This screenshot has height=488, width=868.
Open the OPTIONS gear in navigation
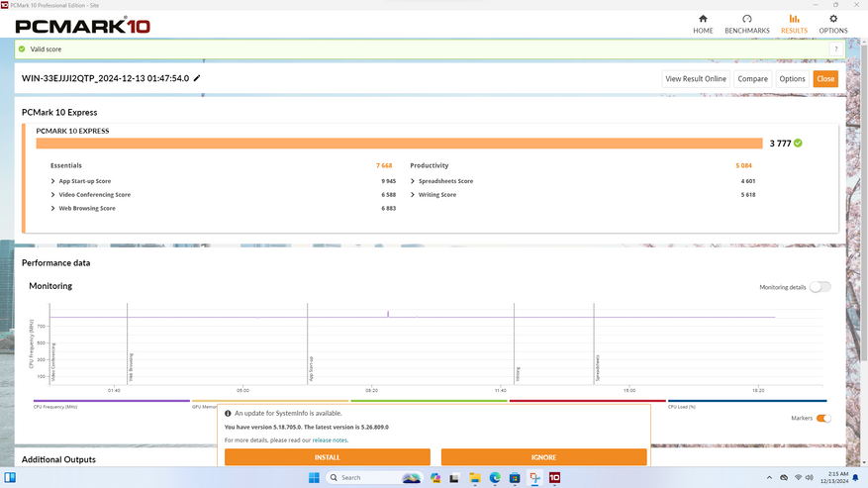[833, 24]
